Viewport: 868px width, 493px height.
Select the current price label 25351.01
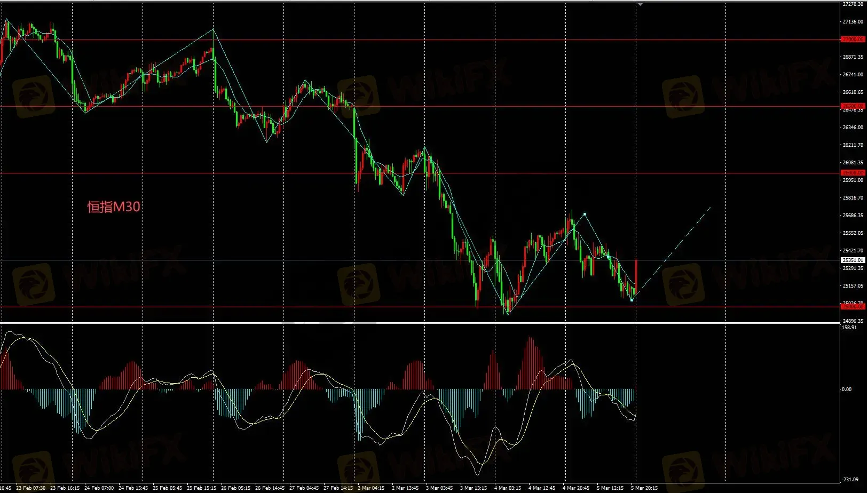(853, 260)
